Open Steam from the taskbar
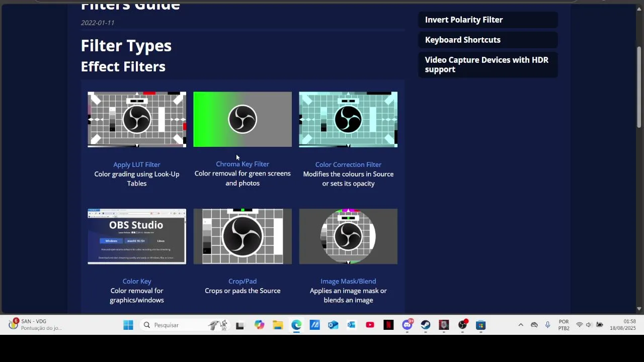The width and height of the screenshot is (644, 362). click(426, 325)
